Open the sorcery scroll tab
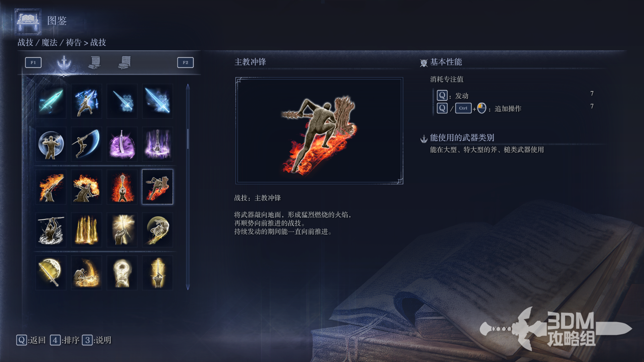The height and width of the screenshot is (362, 644). click(x=95, y=62)
